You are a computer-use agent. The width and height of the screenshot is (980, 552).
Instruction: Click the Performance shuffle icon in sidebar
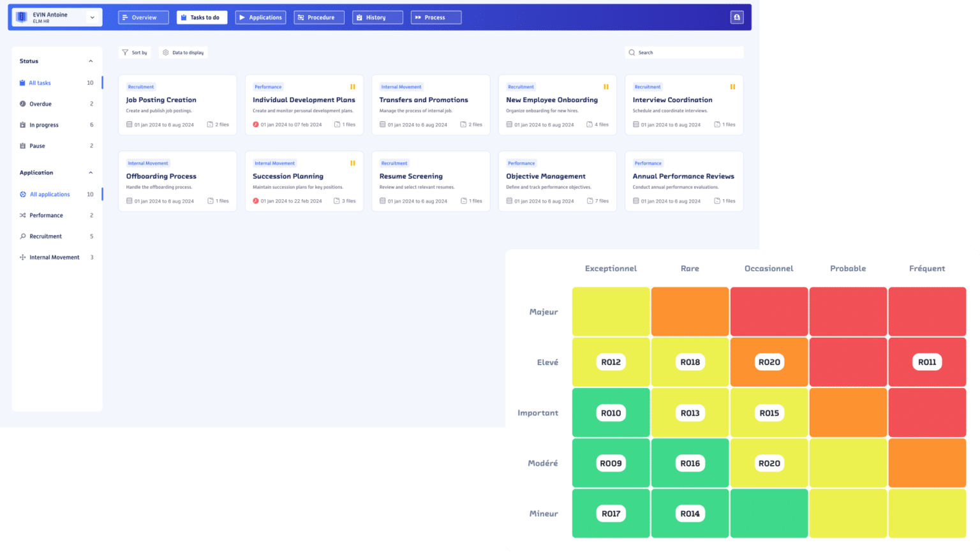pyautogui.click(x=22, y=215)
